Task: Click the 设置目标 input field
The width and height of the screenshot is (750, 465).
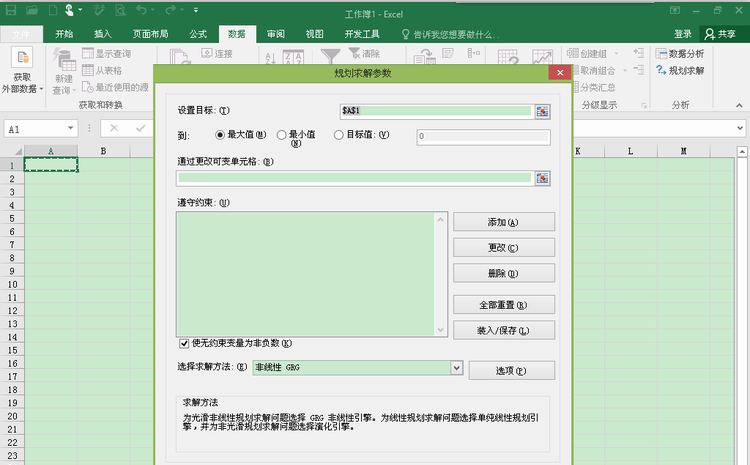Action: click(436, 111)
